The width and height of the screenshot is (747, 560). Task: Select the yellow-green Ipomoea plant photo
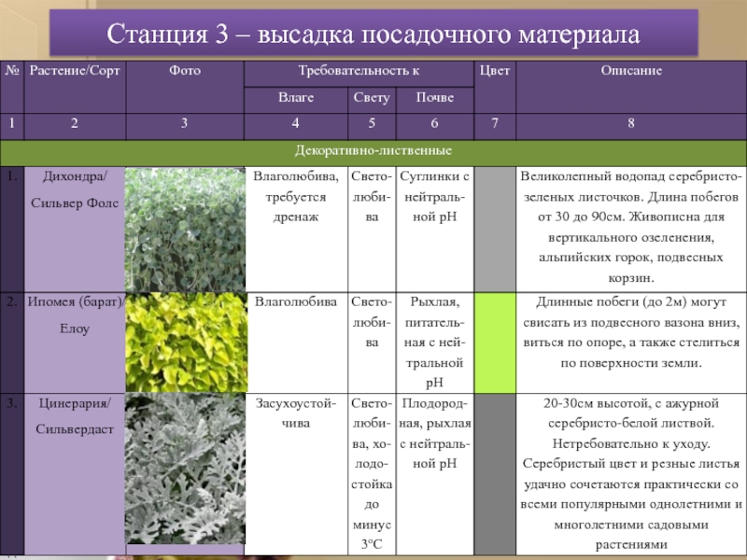point(184,341)
